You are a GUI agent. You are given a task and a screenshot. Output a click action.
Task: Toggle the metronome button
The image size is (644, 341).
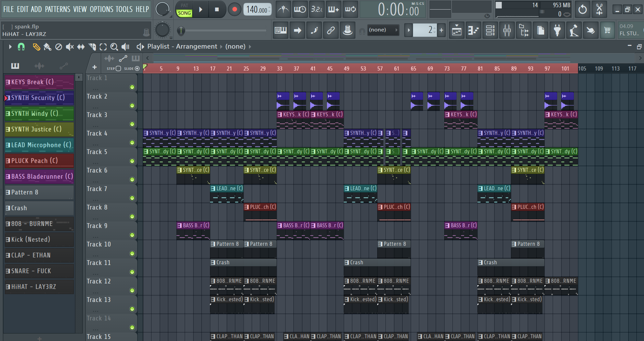click(x=283, y=10)
